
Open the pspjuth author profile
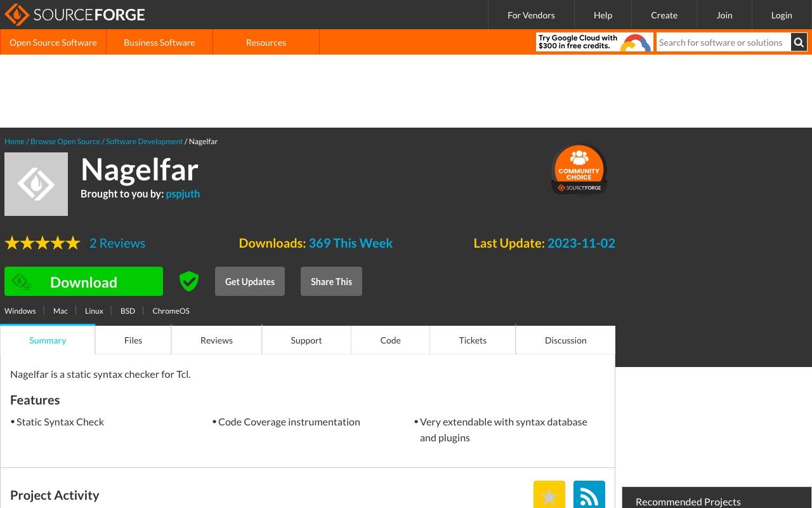tap(183, 194)
